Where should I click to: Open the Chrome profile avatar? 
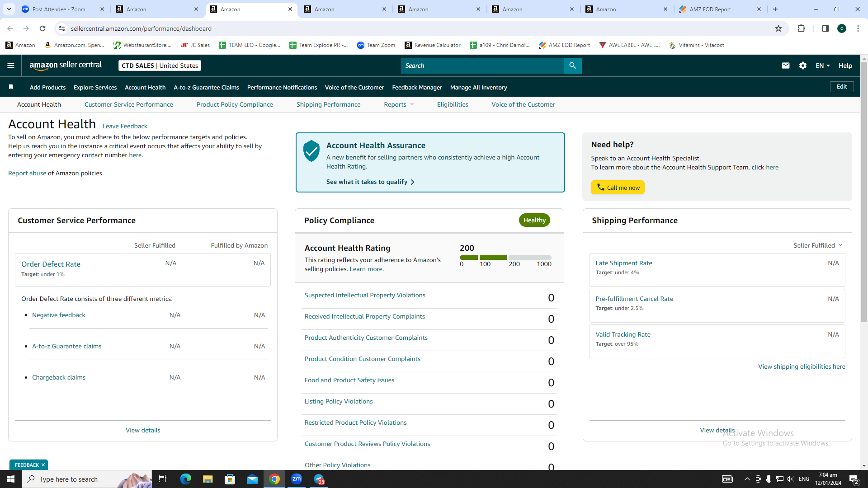coord(842,28)
